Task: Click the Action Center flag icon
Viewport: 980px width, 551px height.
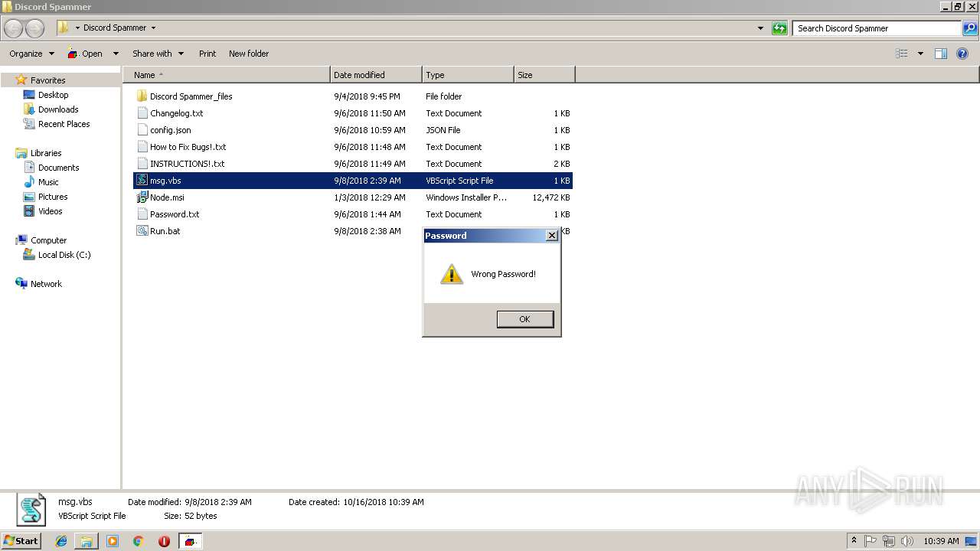Action: [871, 541]
